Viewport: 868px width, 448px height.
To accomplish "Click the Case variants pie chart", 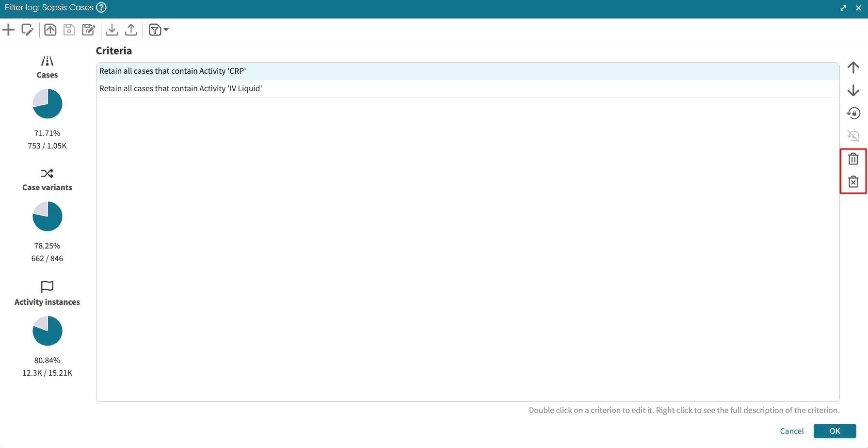I will pos(48,216).
